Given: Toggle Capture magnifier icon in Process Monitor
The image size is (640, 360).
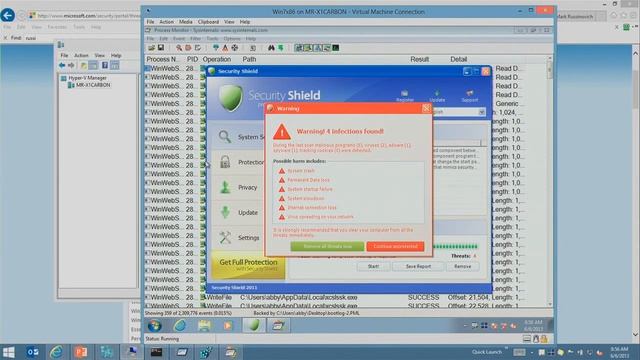Looking at the screenshot, I should 179,48.
